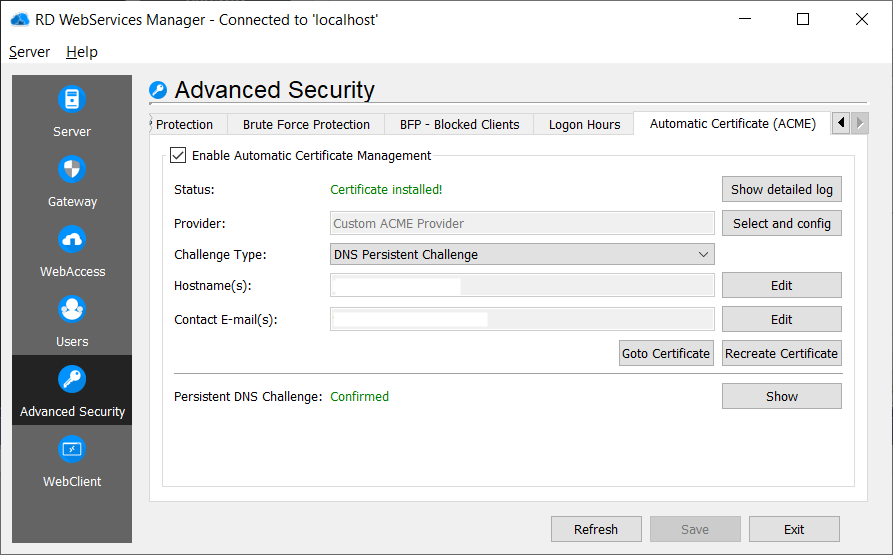Click the Advanced Security header key icon
893x555 pixels.
158,90
